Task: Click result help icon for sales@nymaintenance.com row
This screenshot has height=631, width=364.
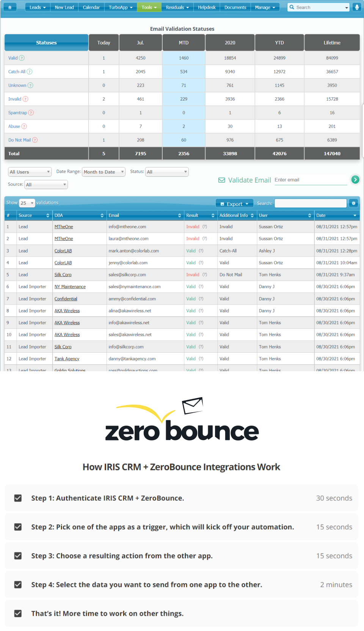Action: 201,287
